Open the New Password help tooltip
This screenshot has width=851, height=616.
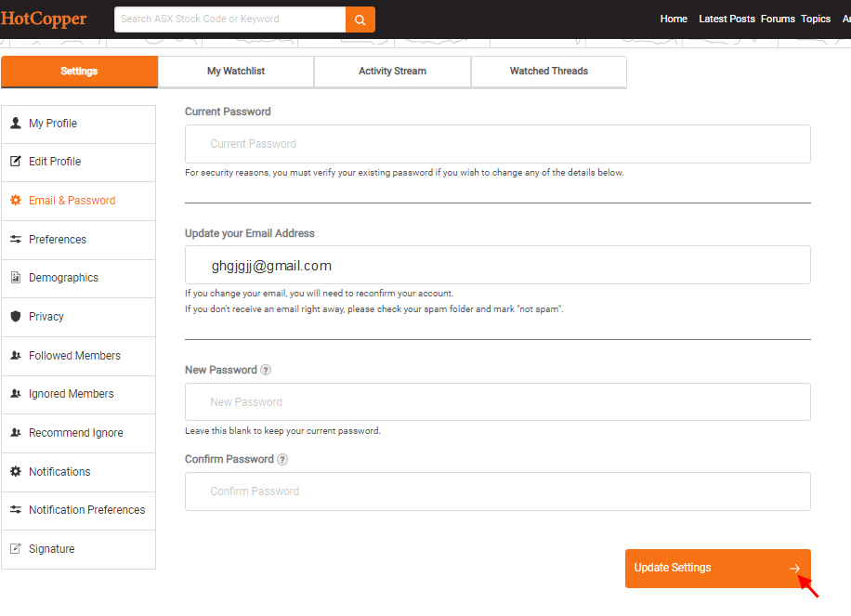266,370
